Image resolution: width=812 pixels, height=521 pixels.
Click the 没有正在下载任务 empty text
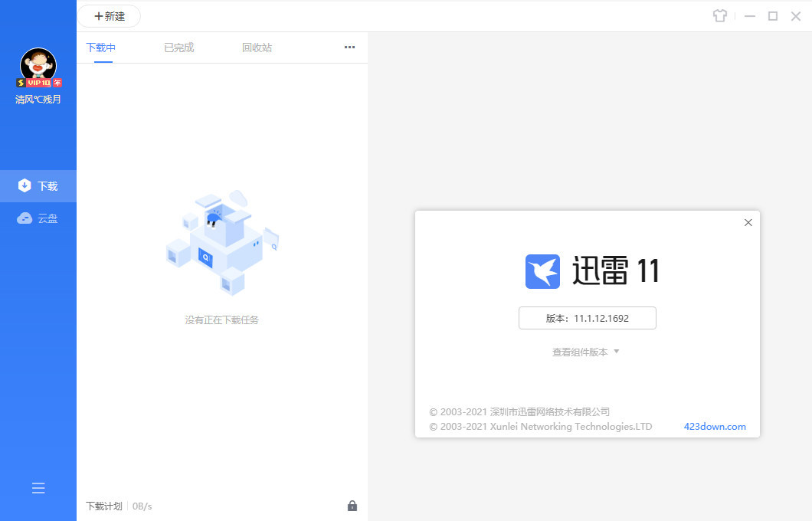pos(221,320)
